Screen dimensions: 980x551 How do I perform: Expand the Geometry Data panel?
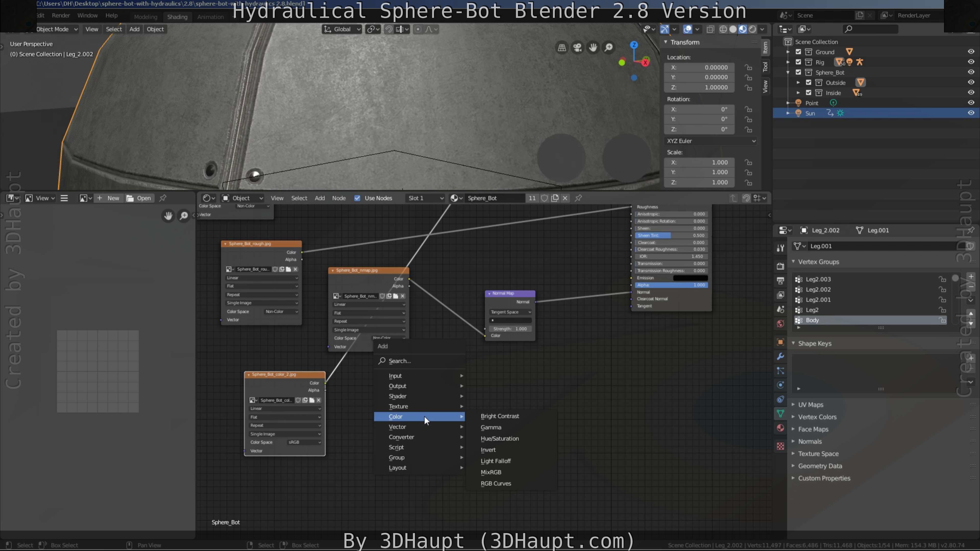(793, 466)
